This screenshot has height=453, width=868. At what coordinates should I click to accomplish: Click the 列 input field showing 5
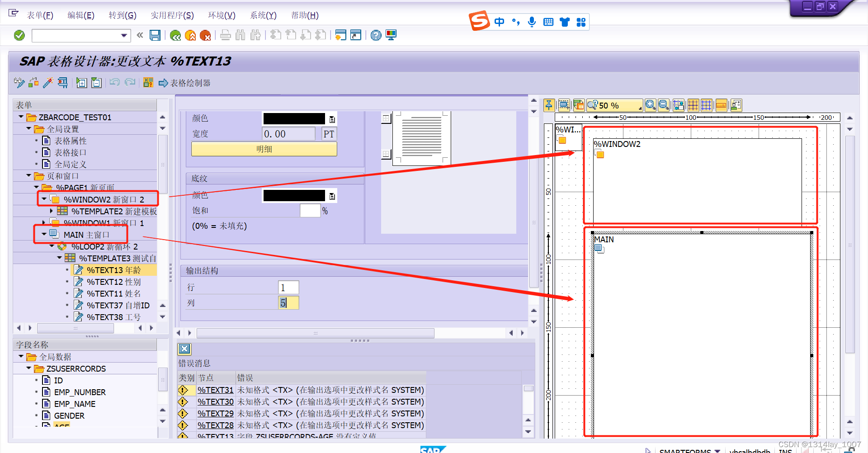click(x=288, y=303)
